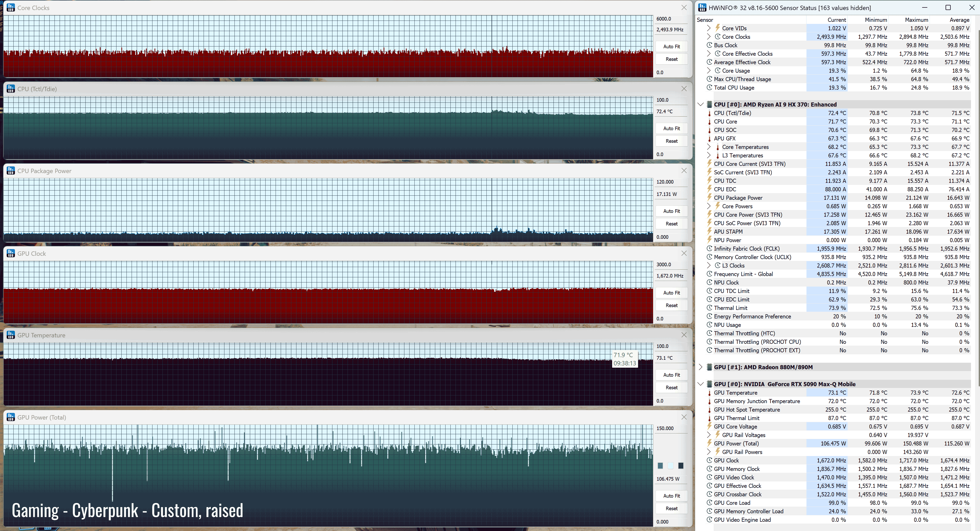Click the Average column header
This screenshot has height=531, width=980.
pos(959,20)
